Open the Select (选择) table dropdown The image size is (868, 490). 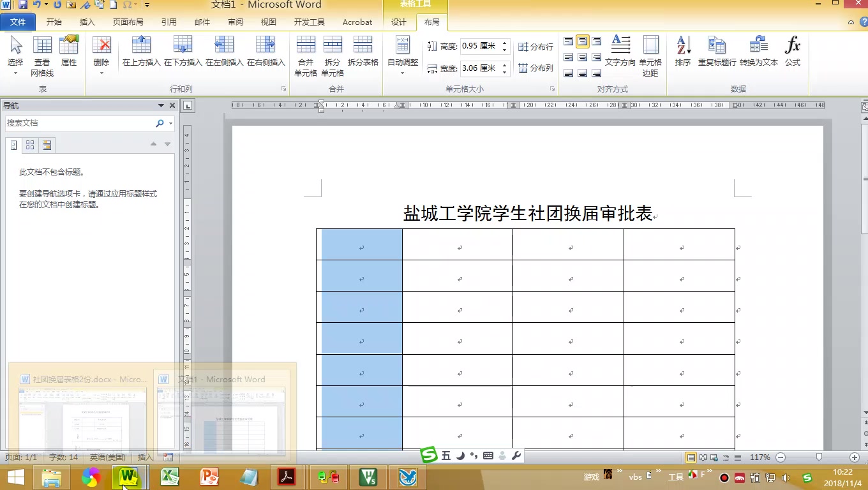tap(15, 56)
